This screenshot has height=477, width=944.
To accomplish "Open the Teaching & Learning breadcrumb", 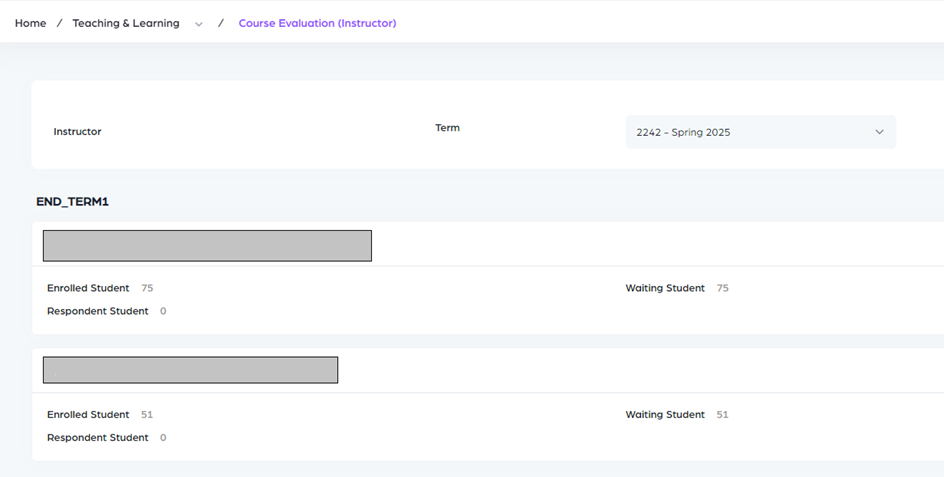I will click(126, 23).
